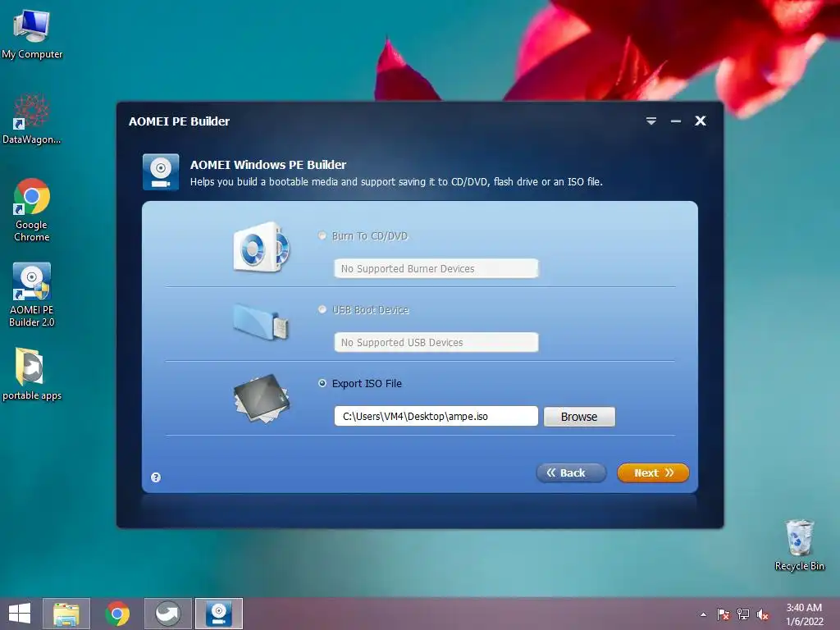The height and width of the screenshot is (630, 840).
Task: Click Next to continue the wizard
Action: point(653,473)
